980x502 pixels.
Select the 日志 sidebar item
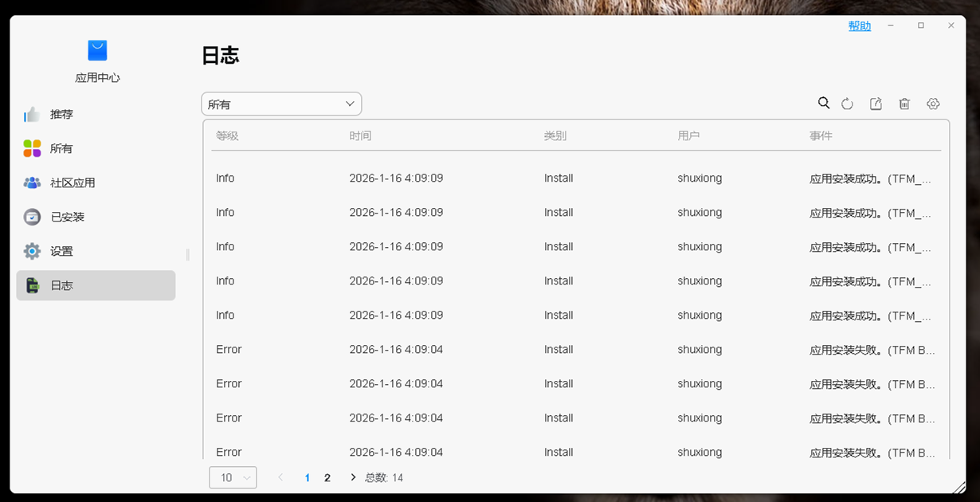[96, 285]
